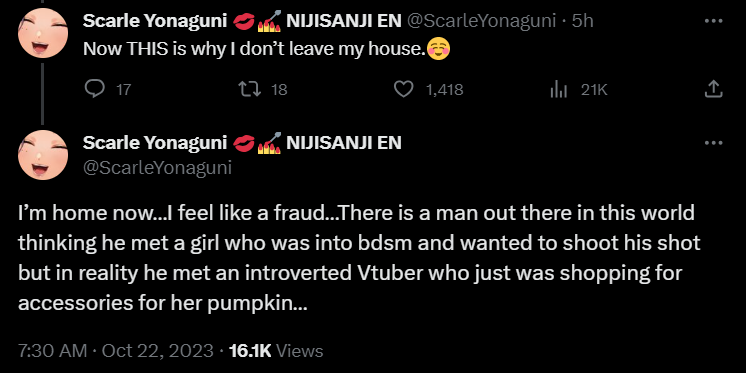Click the 1,418 likes count
The image size is (746, 373).
444,89
